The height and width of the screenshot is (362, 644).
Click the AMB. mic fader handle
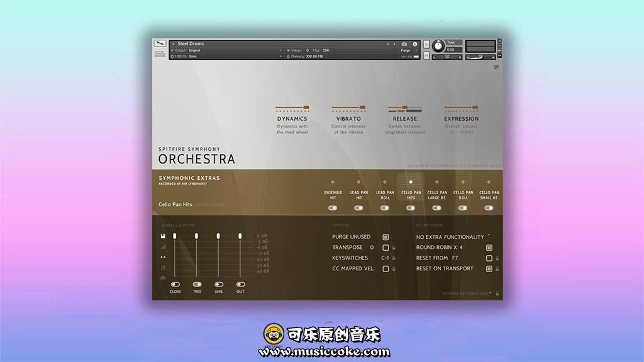(x=218, y=236)
